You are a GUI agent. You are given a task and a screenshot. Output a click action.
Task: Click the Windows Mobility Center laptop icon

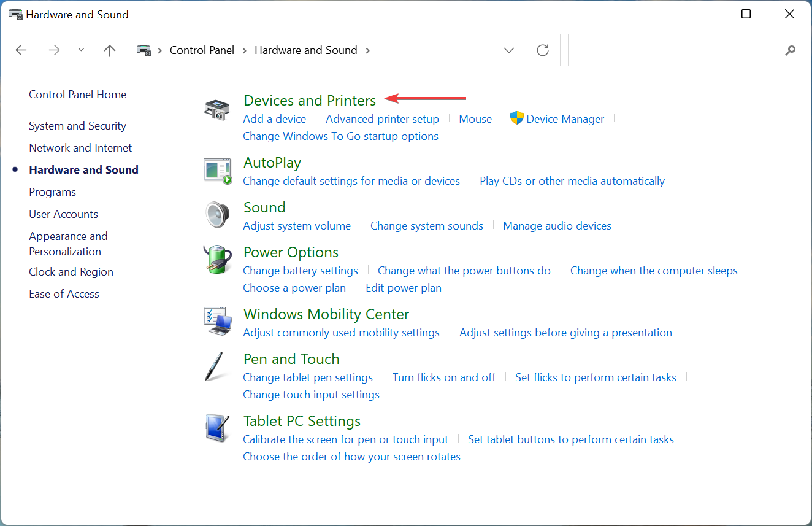(217, 322)
